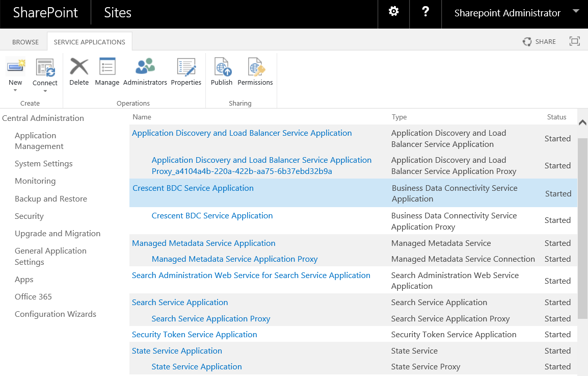588x376 pixels.
Task: Open Managed Metadata Service Application link
Action: pyautogui.click(x=203, y=243)
